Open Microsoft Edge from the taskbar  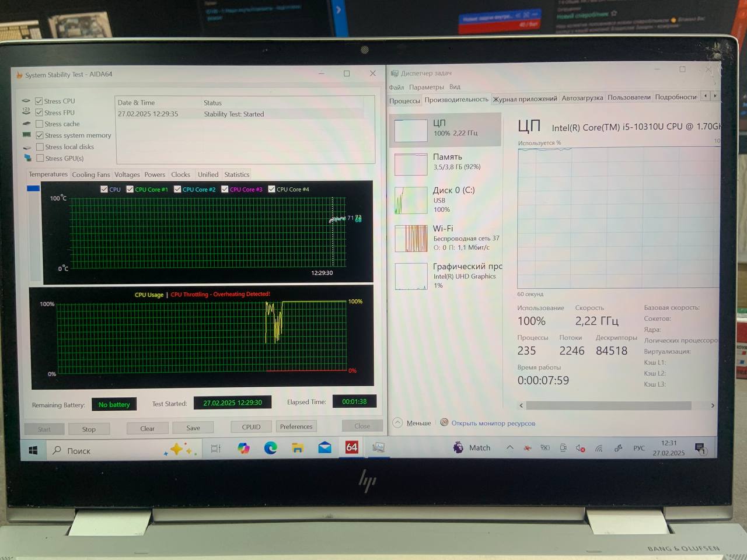(x=270, y=448)
